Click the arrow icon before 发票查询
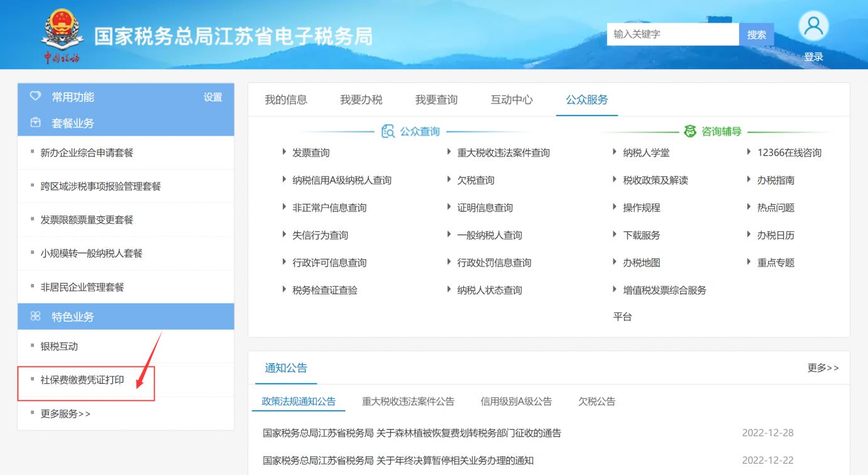 pos(284,152)
